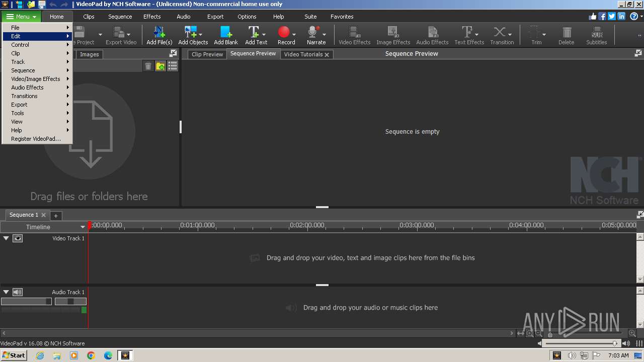Select Register VideoPad... menu entry
The image size is (644, 362).
pyautogui.click(x=38, y=139)
